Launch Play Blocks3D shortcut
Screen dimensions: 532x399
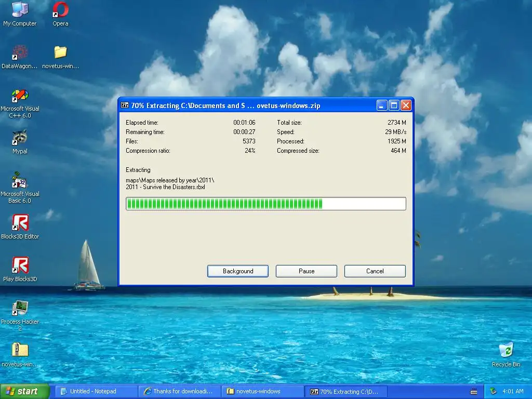20,270
